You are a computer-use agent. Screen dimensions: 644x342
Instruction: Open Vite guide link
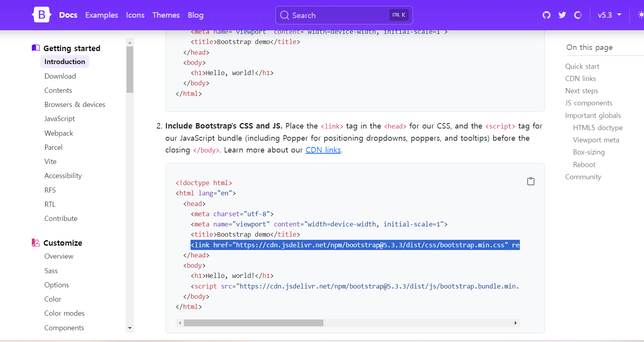click(x=50, y=162)
